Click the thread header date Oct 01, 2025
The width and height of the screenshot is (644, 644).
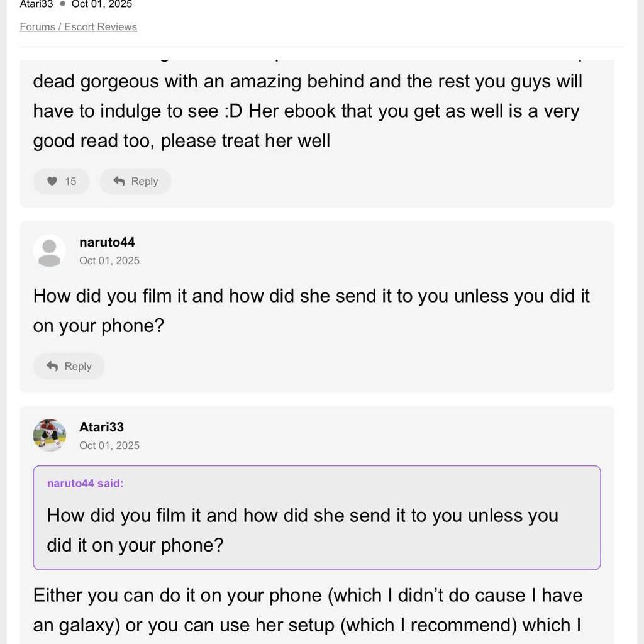102,4
